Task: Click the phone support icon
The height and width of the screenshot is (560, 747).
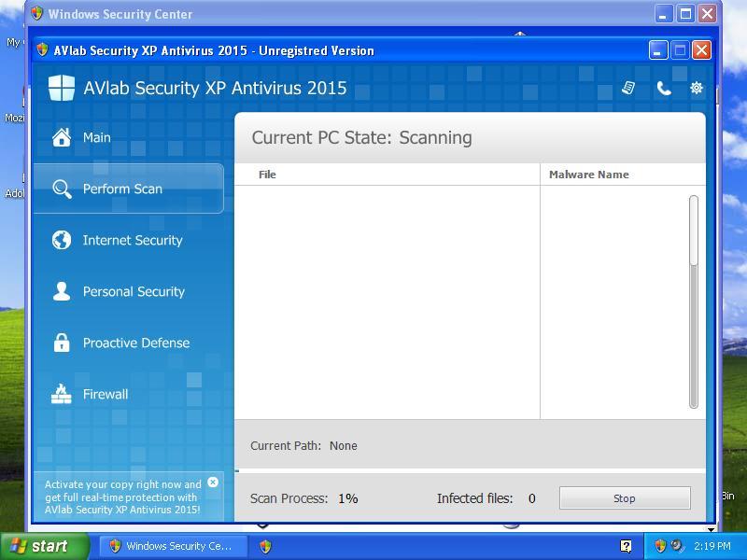Action: pyautogui.click(x=663, y=88)
